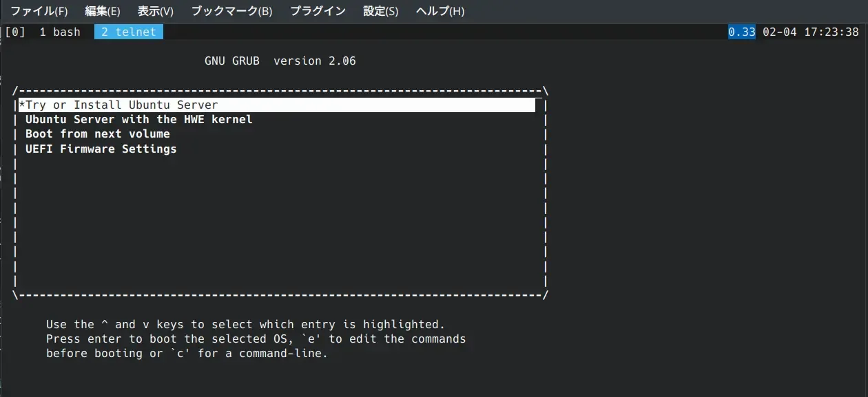Select the 'Boot from next volume' entry
868x397 pixels.
97,133
